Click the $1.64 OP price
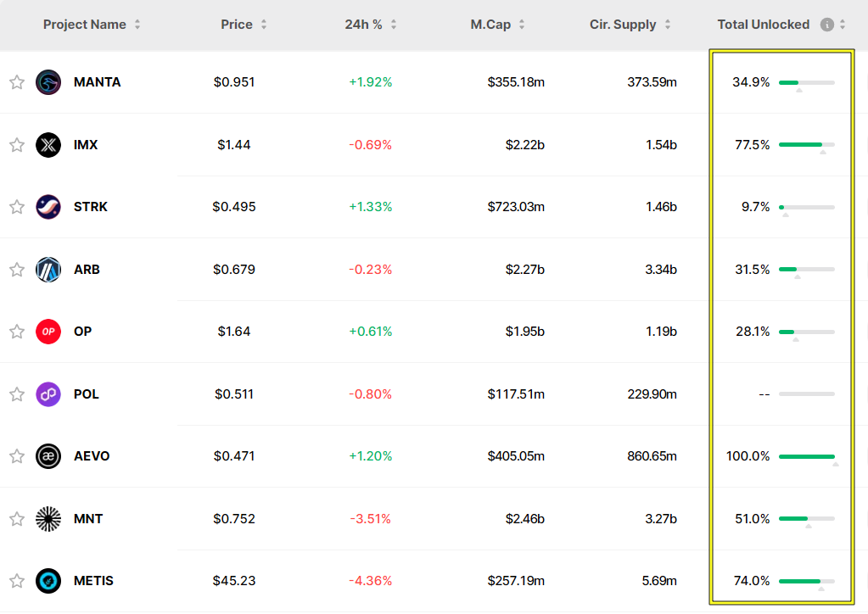 [x=234, y=332]
